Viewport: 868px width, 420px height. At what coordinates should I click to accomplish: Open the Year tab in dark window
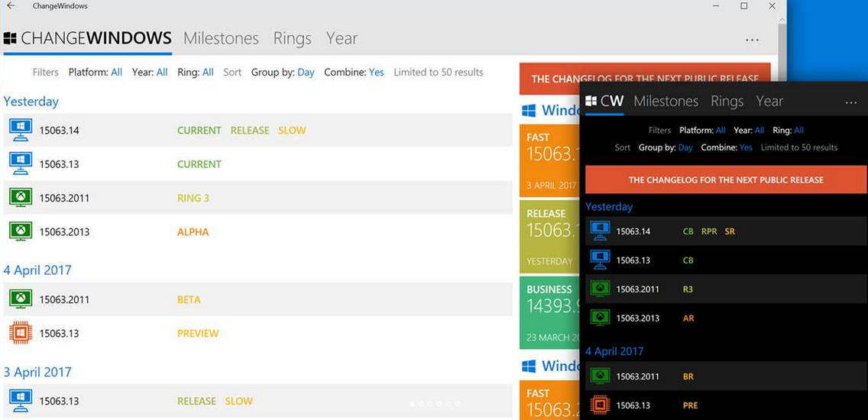(769, 102)
